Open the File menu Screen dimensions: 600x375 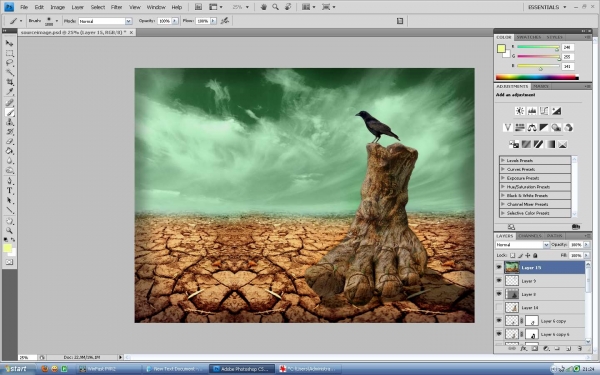coord(24,7)
